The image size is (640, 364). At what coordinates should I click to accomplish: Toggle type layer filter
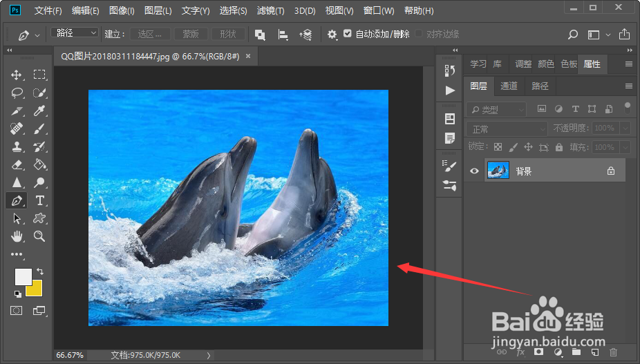tap(576, 108)
